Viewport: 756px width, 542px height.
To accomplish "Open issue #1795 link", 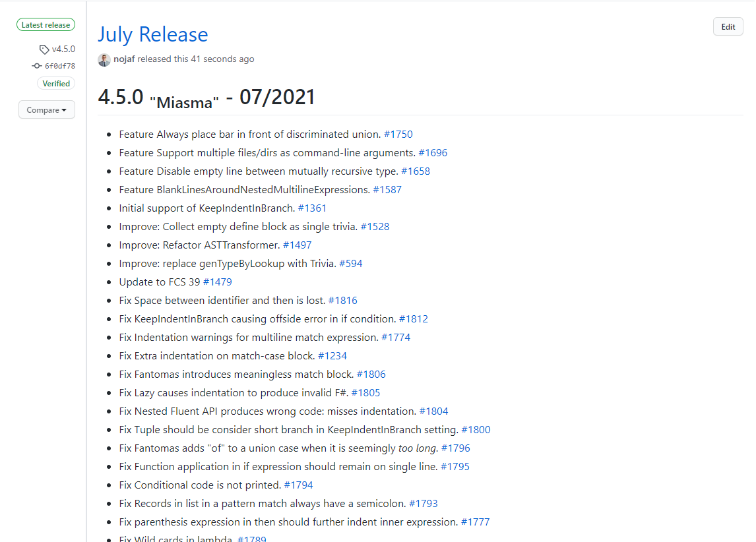I will coord(455,467).
